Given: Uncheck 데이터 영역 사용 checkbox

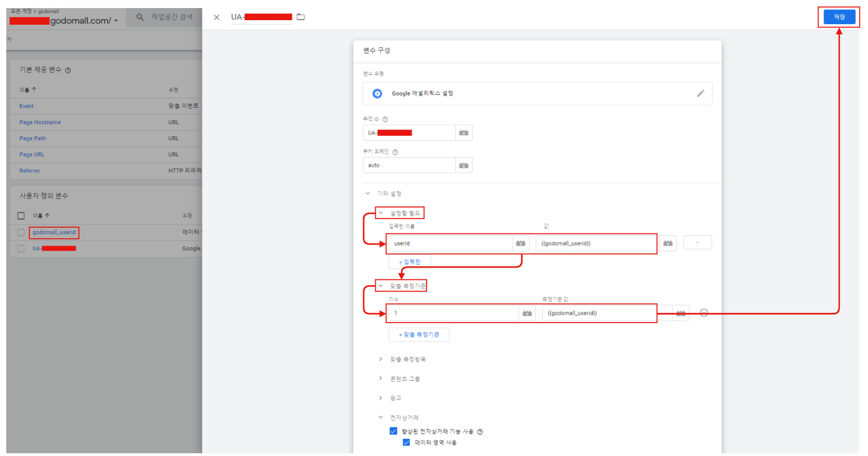Looking at the screenshot, I should (x=406, y=442).
